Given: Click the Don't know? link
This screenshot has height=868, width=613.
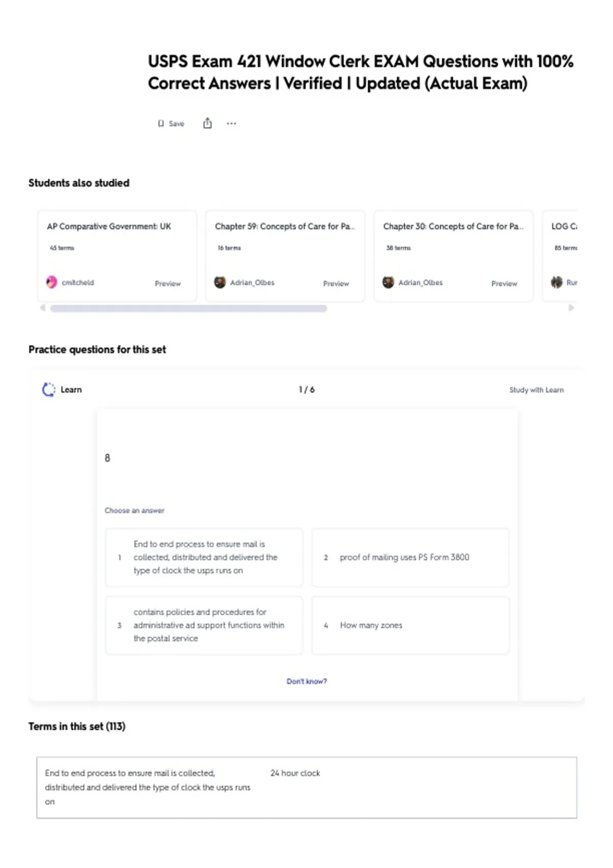Looking at the screenshot, I should tap(306, 682).
